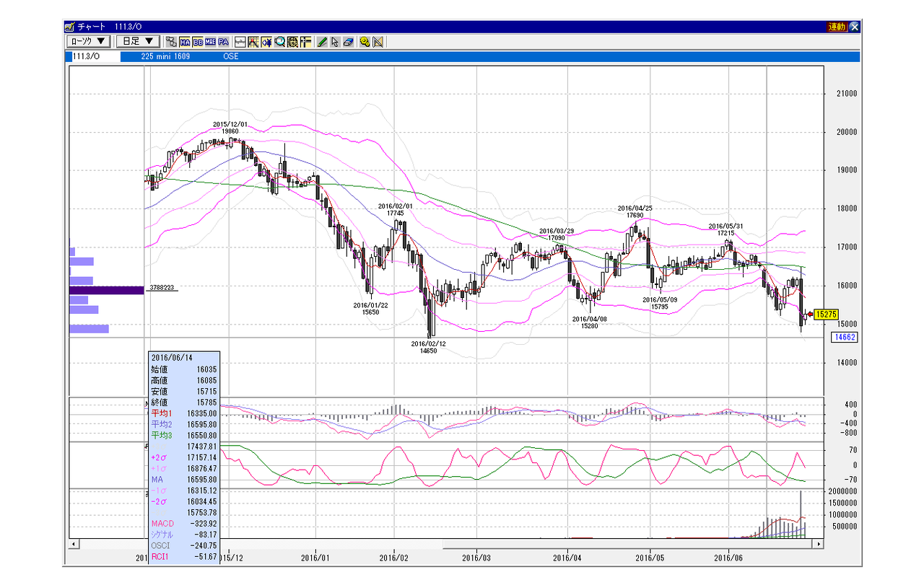
Task: Click the -2σ 16034.45 row
Action: click(x=183, y=501)
